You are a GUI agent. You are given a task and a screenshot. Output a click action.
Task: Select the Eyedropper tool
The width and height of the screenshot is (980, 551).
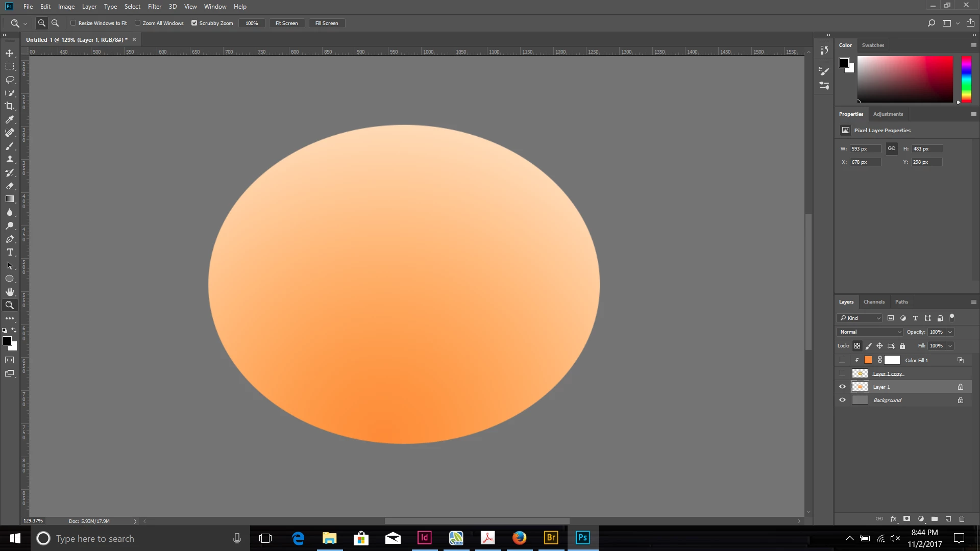click(x=10, y=119)
